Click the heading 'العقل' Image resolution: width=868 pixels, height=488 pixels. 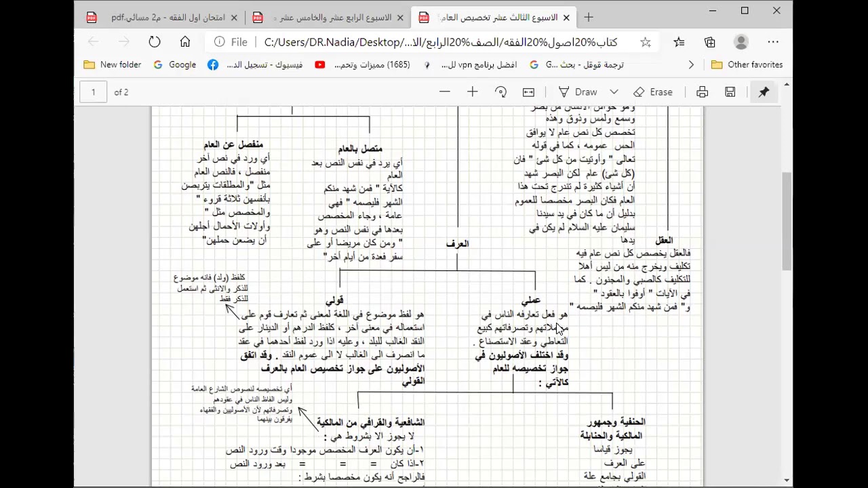664,241
